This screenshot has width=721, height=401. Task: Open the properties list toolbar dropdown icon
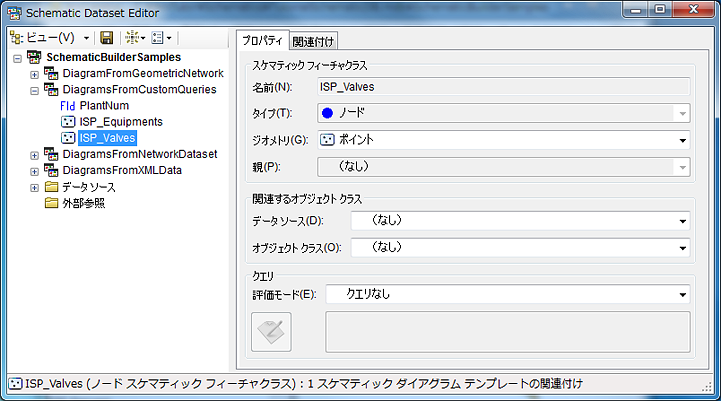(161, 38)
